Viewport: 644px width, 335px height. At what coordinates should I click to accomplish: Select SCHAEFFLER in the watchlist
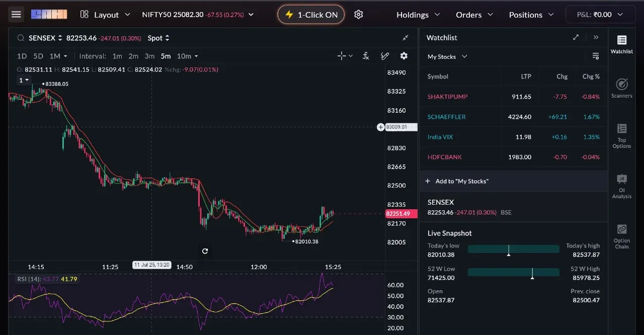click(x=446, y=117)
